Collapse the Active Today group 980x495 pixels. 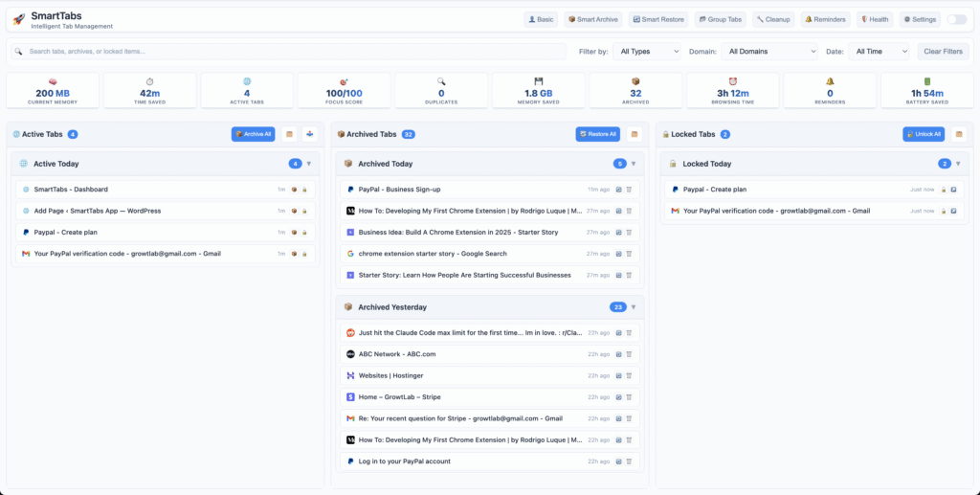309,164
